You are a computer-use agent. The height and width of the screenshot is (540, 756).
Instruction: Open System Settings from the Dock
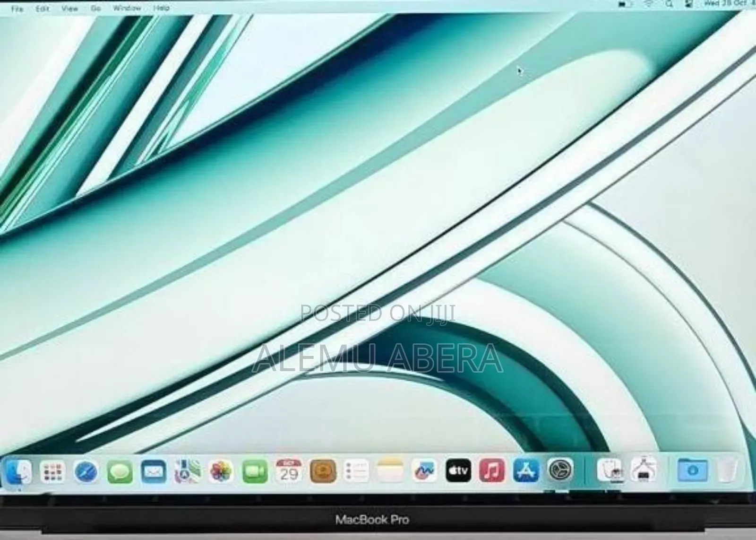pos(560,472)
